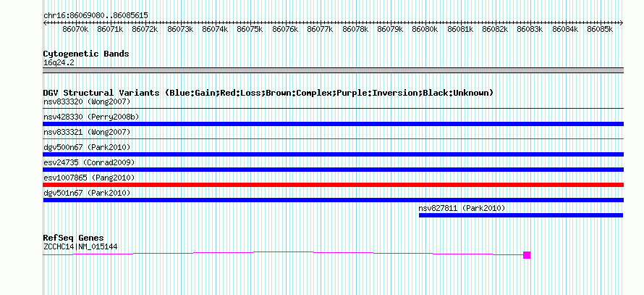Image resolution: width=644 pixels, height=295 pixels.
Task: Click the Cytogenetic Bands track title
Action: (x=86, y=54)
